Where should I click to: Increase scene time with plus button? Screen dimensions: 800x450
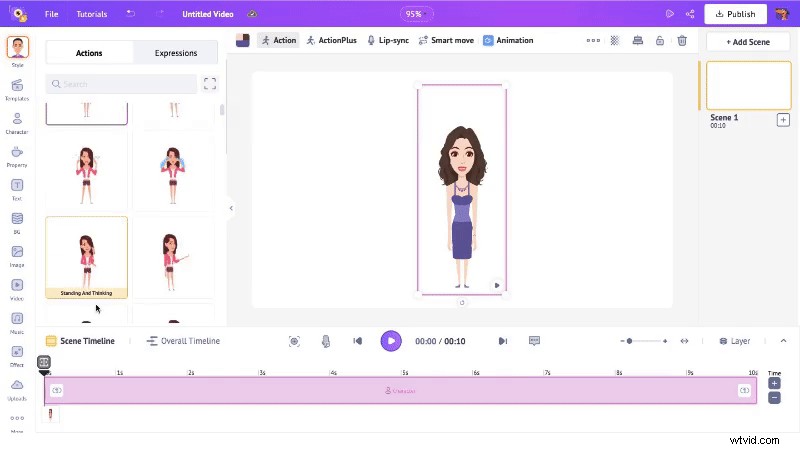coord(774,383)
